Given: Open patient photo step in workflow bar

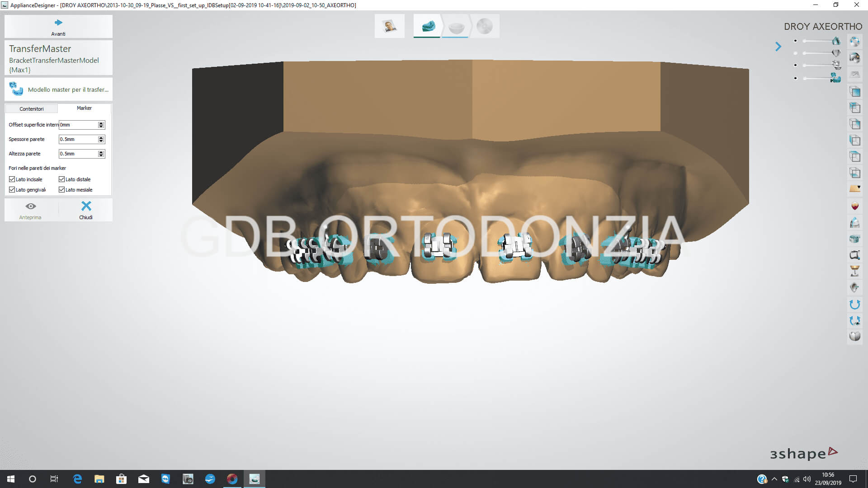Looking at the screenshot, I should 389,26.
